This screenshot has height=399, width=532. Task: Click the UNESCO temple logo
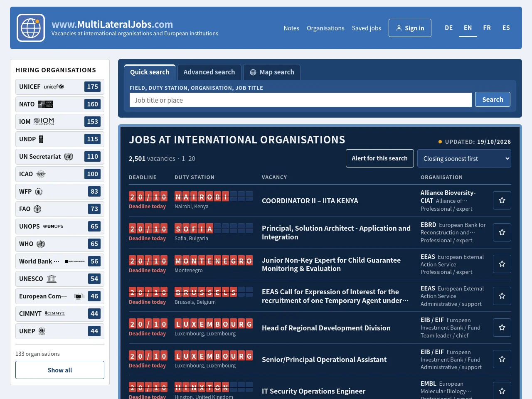52,279
